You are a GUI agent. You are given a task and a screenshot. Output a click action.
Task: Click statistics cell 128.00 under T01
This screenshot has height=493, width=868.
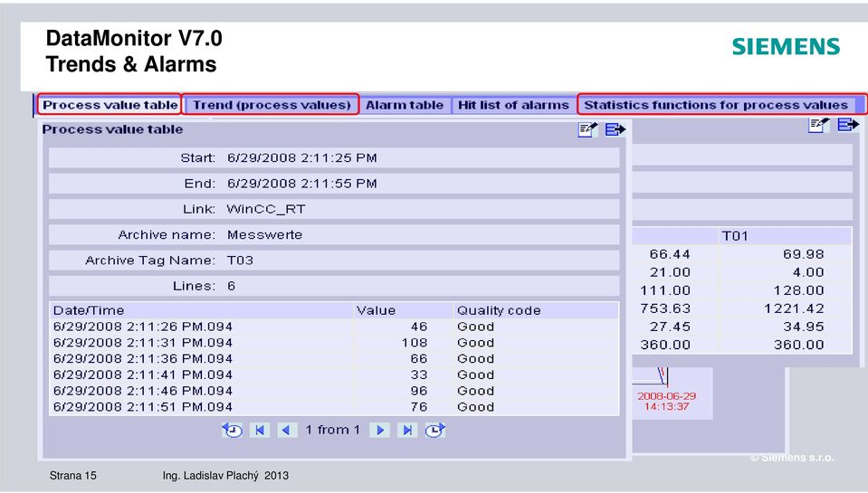tap(799, 290)
